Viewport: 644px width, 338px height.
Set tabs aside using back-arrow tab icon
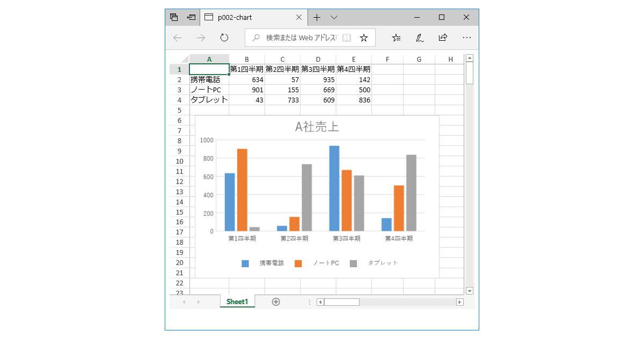[x=191, y=17]
